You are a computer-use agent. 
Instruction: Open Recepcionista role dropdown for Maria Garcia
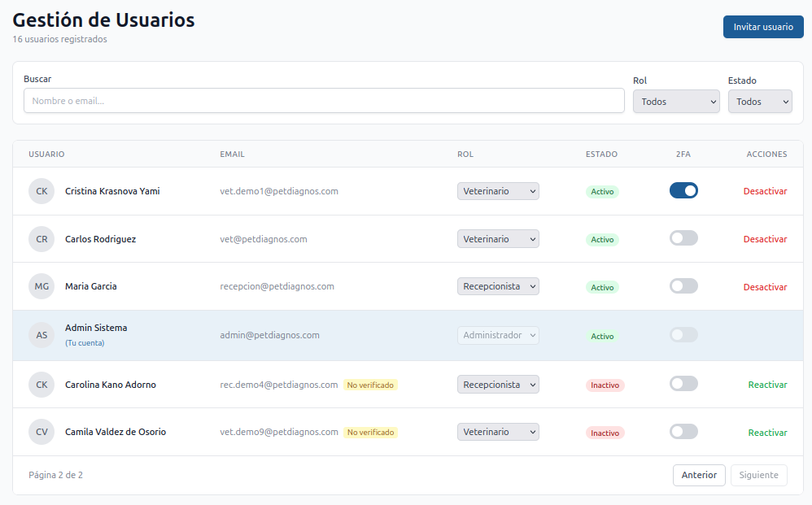(x=498, y=286)
